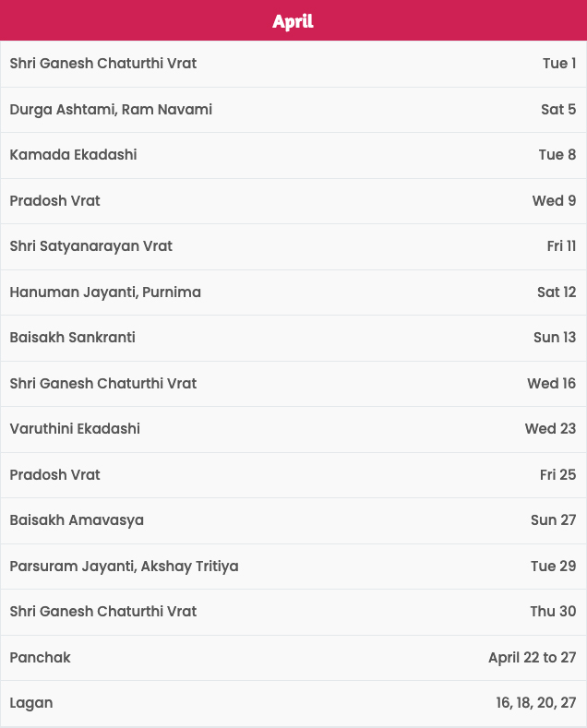Select the first Shri Ganesh Chaturthi Vrat row
Viewport: 587px width, 728px height.
click(293, 64)
